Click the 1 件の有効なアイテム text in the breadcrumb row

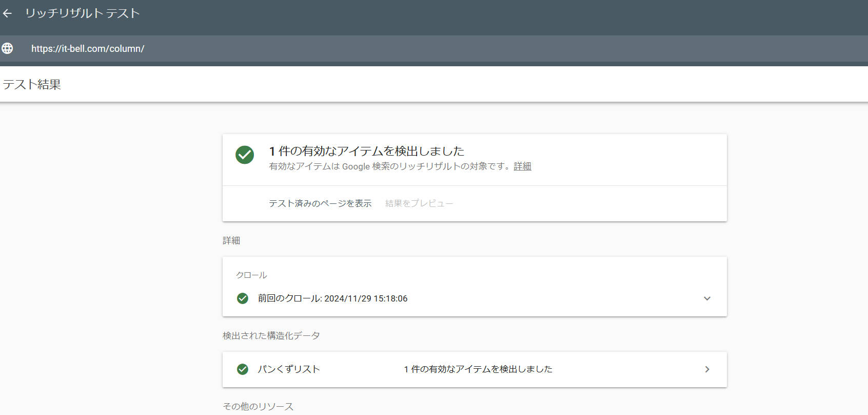point(478,369)
